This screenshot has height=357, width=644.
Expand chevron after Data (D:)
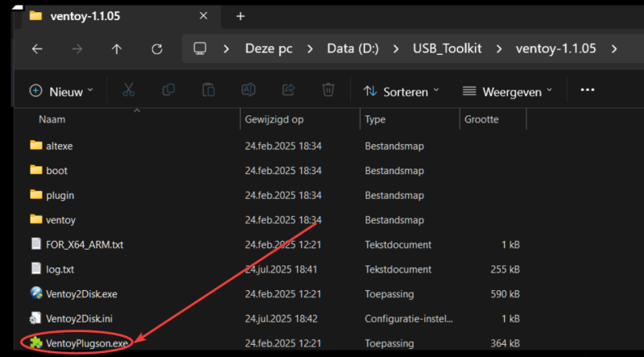point(396,49)
